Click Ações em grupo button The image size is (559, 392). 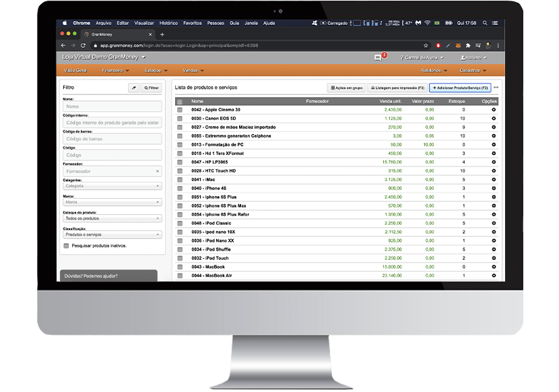pos(347,88)
